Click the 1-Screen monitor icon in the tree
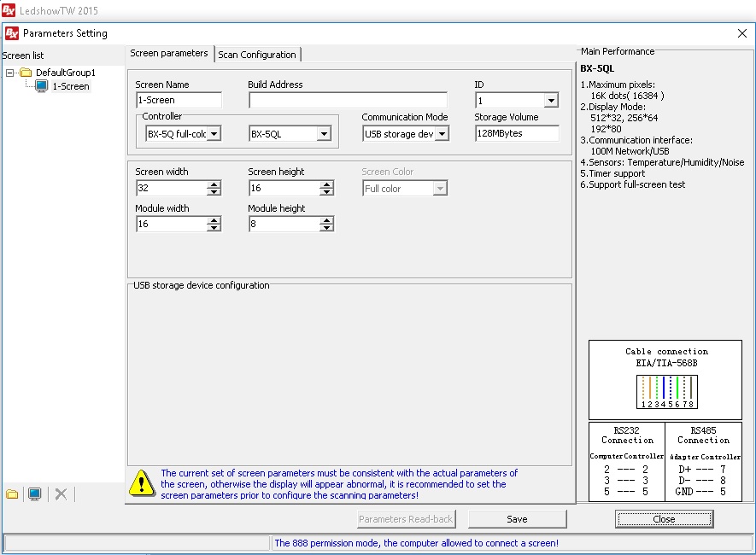756x555 pixels. [42, 86]
